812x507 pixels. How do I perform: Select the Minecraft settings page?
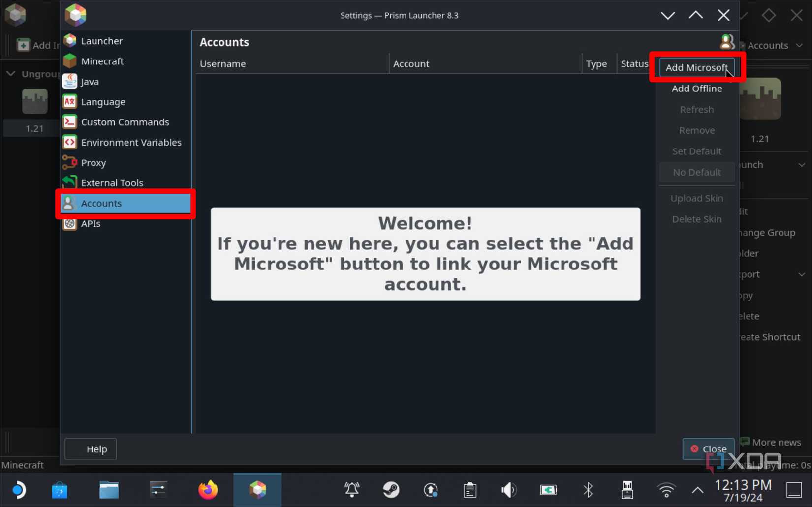pyautogui.click(x=126, y=61)
